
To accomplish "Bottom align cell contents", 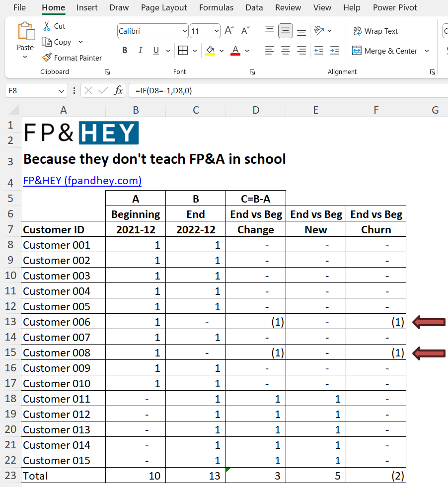I will click(301, 32).
